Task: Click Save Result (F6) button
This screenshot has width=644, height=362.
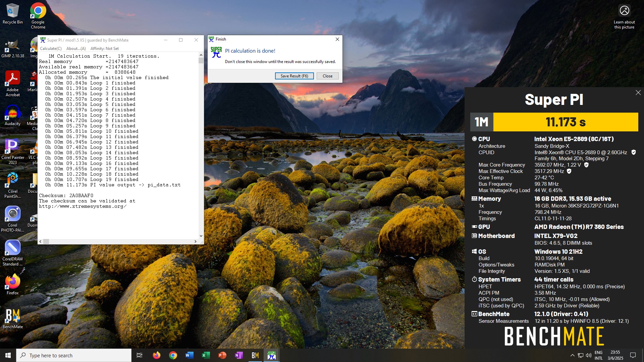Action: pos(294,76)
